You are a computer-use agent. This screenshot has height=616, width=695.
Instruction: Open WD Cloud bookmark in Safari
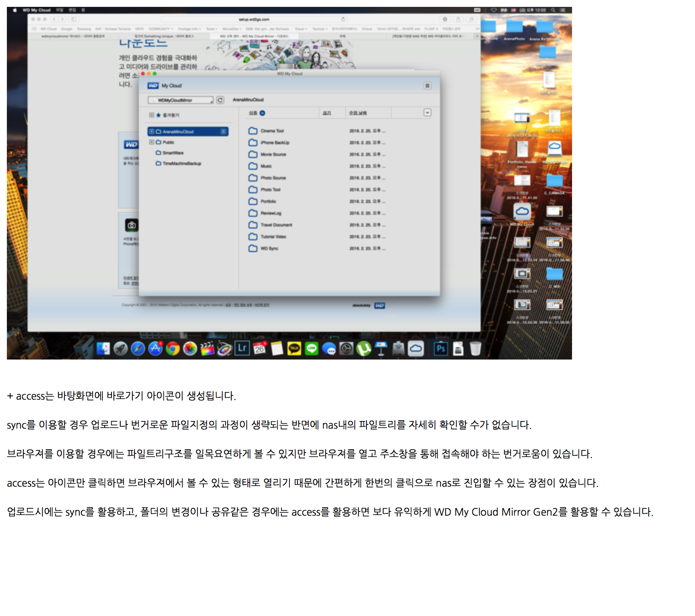coord(48,29)
